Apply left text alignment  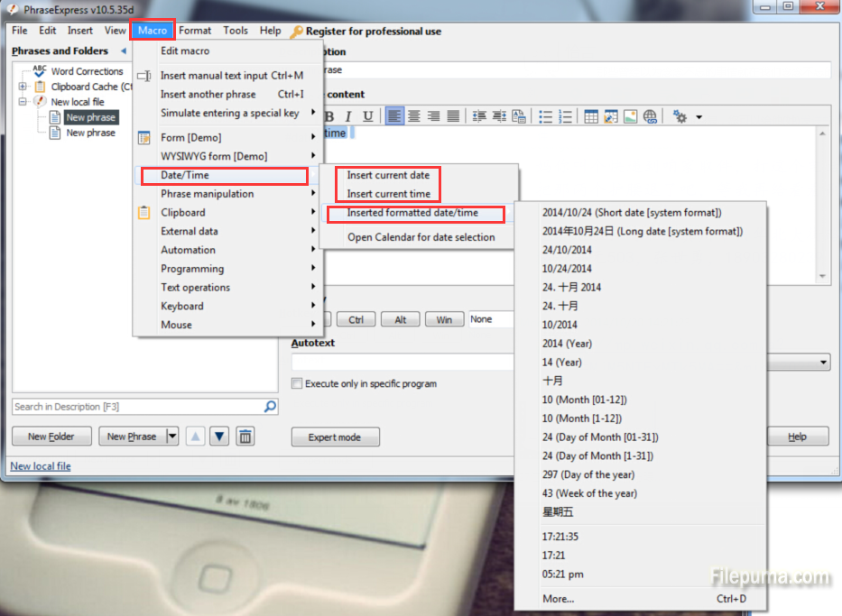pyautogui.click(x=394, y=116)
